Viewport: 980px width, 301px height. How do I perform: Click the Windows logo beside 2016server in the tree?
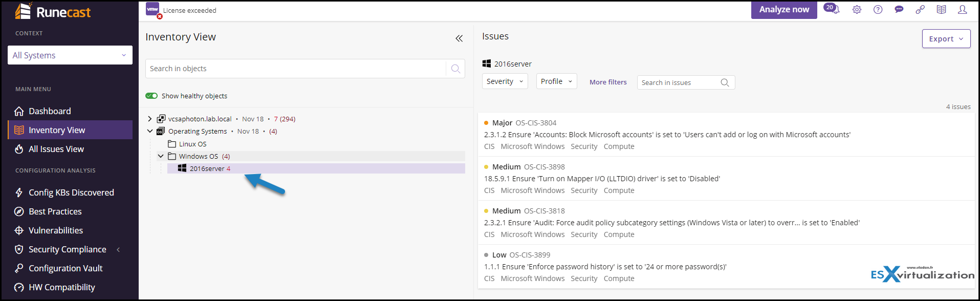point(182,168)
